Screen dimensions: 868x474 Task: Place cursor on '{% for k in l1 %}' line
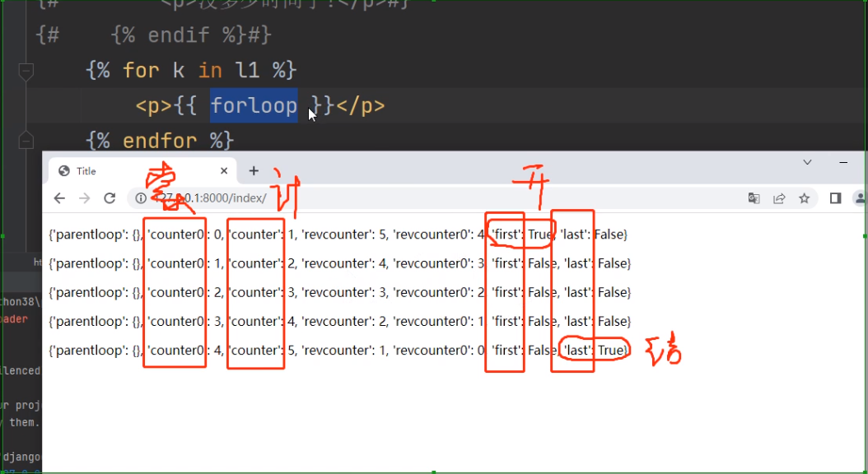[192, 70]
